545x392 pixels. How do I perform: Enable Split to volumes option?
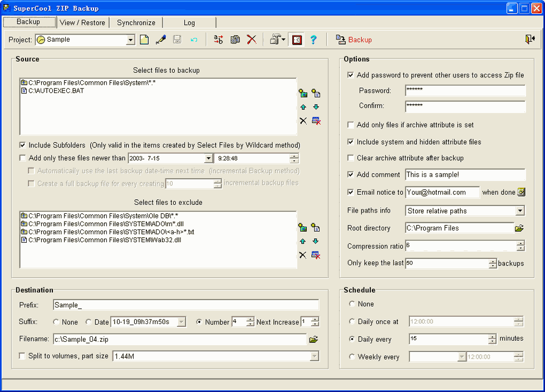pyautogui.click(x=23, y=356)
